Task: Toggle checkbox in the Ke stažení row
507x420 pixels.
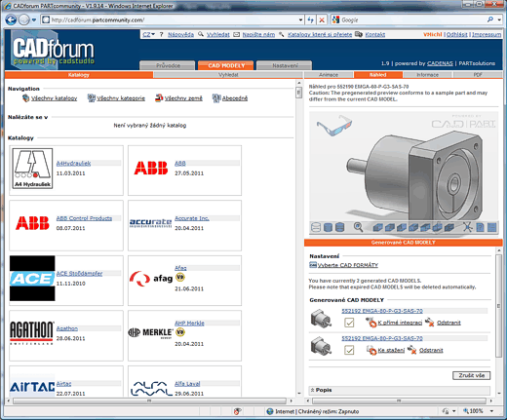Action: (349, 350)
